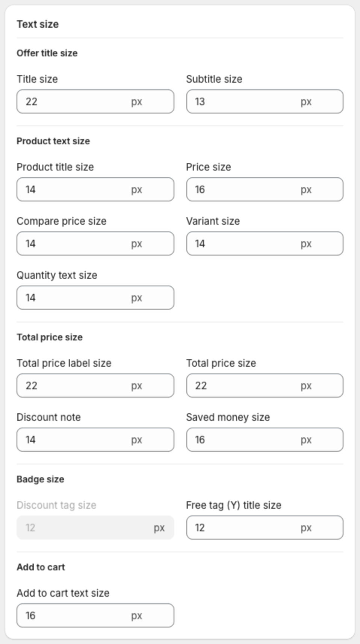Click the 'Badge size' section heading
Viewport: 360px width, 644px height.
pyautogui.click(x=41, y=479)
